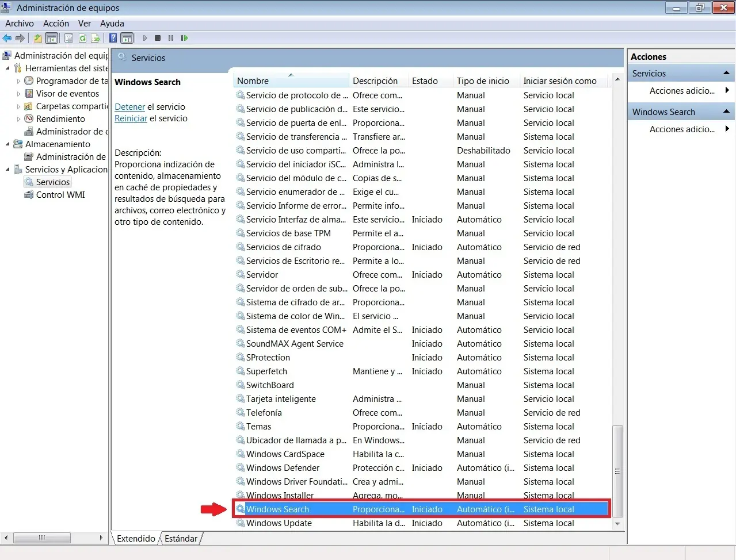Click the Up one level folder icon
This screenshot has width=736, height=560.
point(37,39)
